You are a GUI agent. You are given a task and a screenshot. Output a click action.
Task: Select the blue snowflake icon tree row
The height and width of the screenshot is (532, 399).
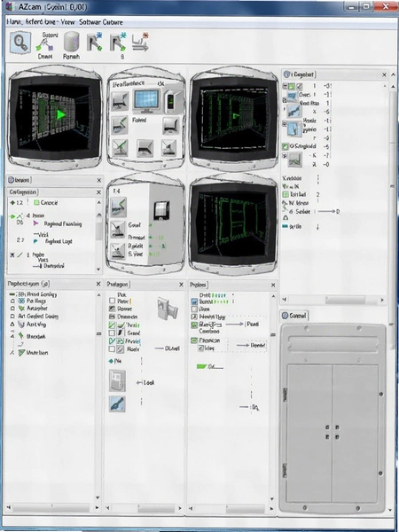click(33, 301)
